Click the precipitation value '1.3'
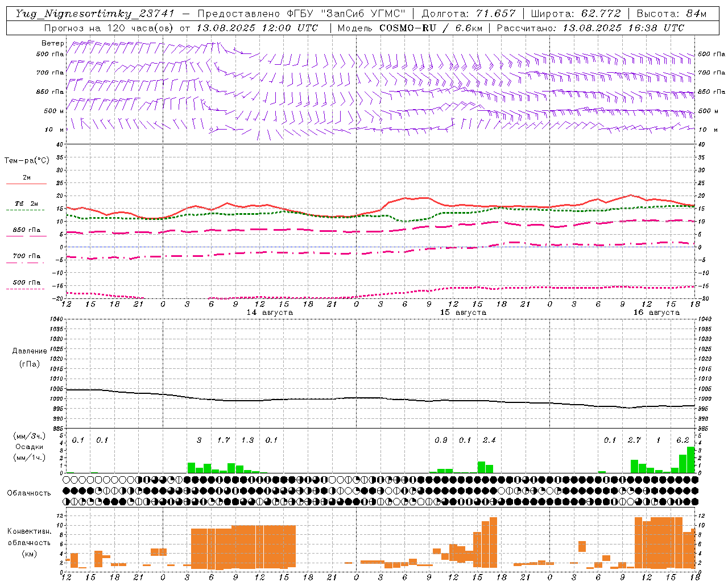 point(247,440)
